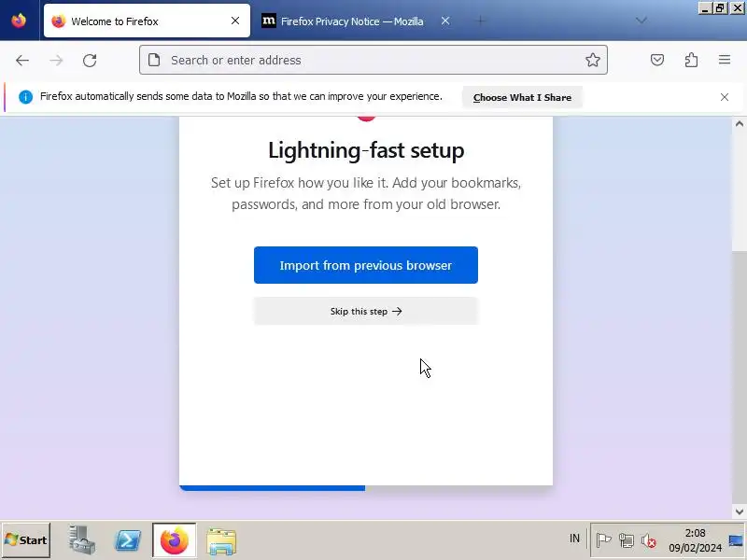Click the blue info icon in notification bar

26,97
